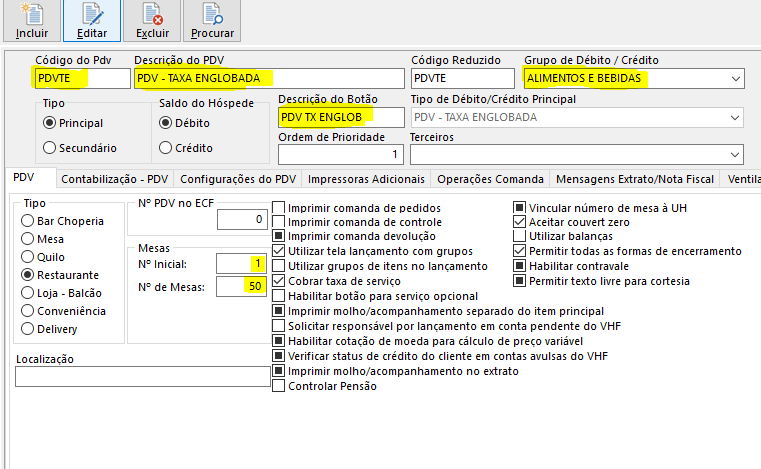The height and width of the screenshot is (469, 761).
Task: Click the Descrição do Botão field
Action: pyautogui.click(x=341, y=117)
